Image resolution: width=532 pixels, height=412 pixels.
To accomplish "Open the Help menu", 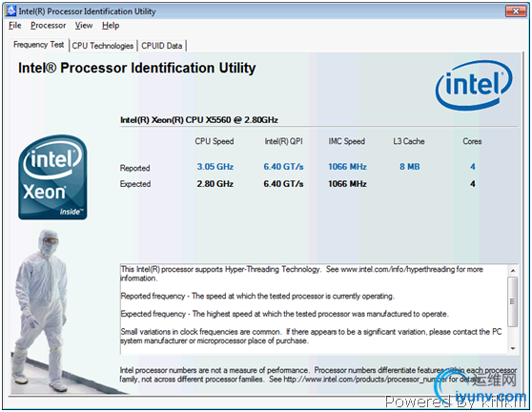I will (111, 26).
